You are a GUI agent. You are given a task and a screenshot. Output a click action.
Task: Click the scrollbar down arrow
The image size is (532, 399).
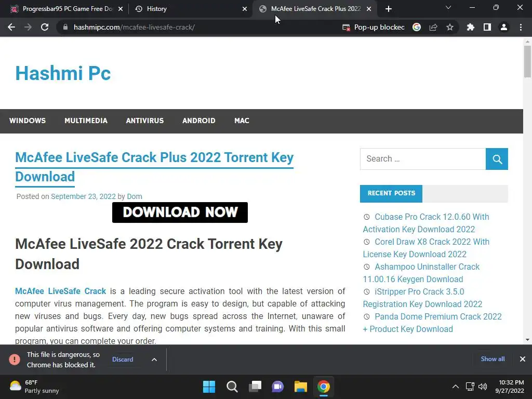click(527, 340)
